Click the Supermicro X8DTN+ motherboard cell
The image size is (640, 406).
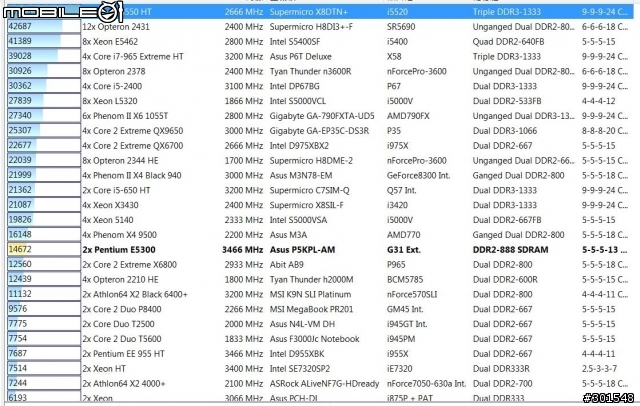pos(309,12)
